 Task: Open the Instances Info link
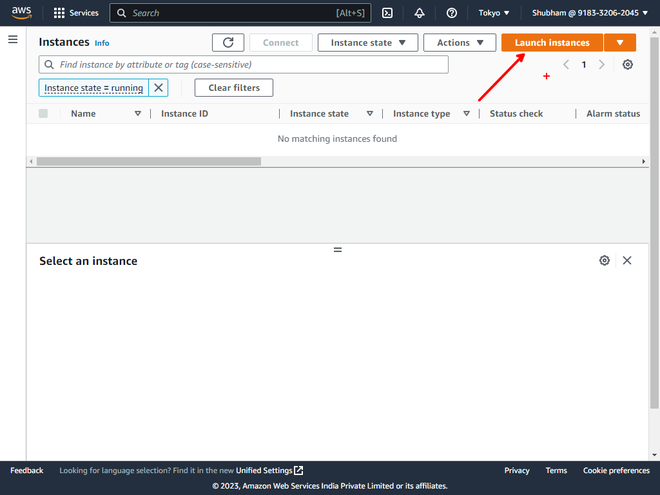[102, 43]
